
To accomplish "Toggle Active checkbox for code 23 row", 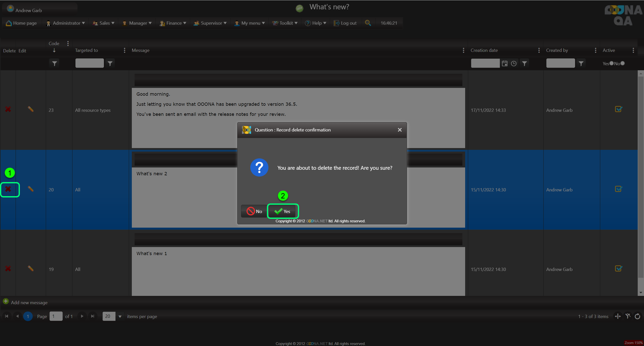I will (618, 109).
